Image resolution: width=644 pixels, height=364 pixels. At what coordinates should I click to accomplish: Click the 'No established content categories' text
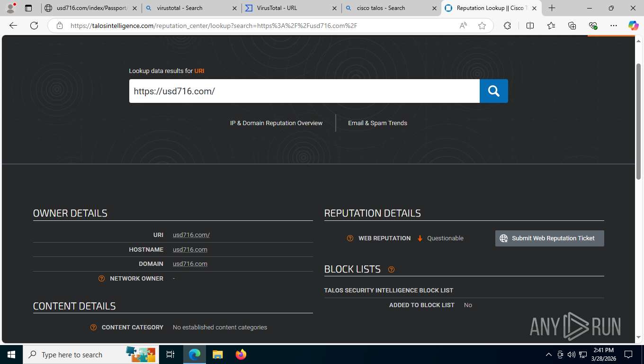point(220,328)
